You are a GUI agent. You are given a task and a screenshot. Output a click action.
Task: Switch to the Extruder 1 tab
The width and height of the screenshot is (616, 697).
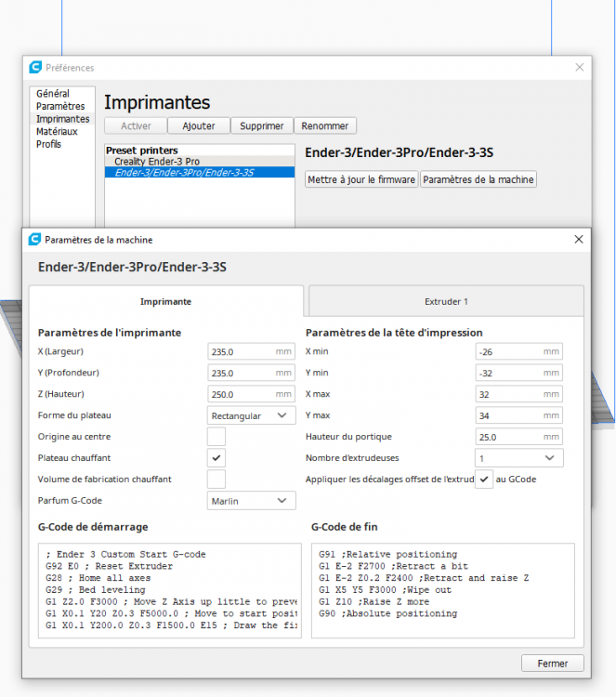coord(446,301)
